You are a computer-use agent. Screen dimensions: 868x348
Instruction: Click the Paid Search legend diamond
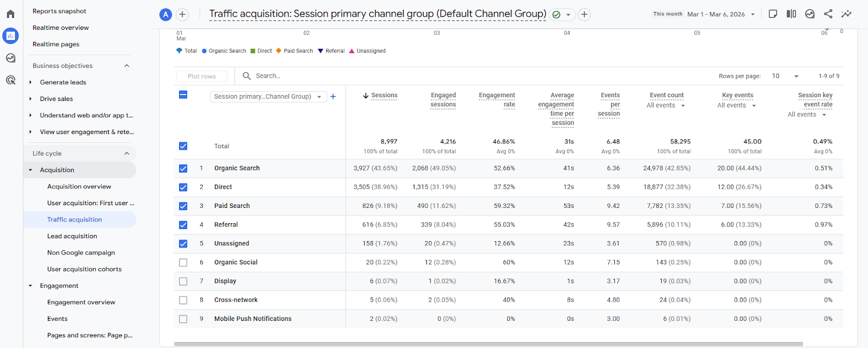(x=279, y=51)
